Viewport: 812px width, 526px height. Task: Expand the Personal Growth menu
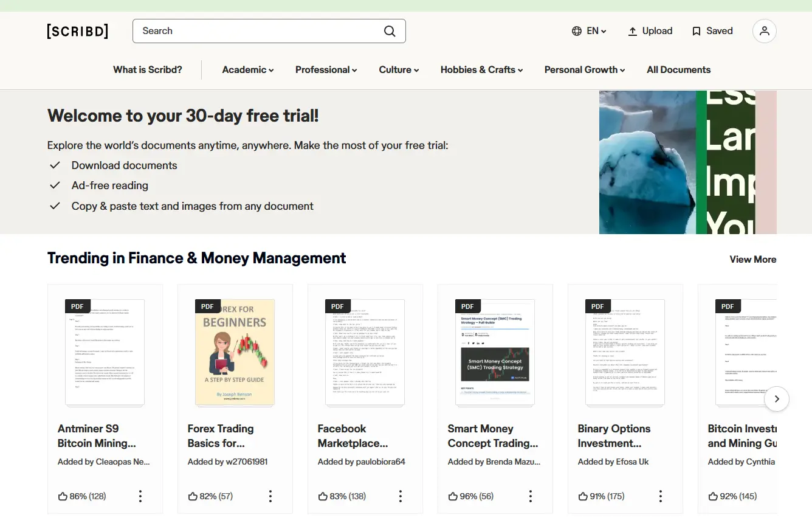point(585,70)
